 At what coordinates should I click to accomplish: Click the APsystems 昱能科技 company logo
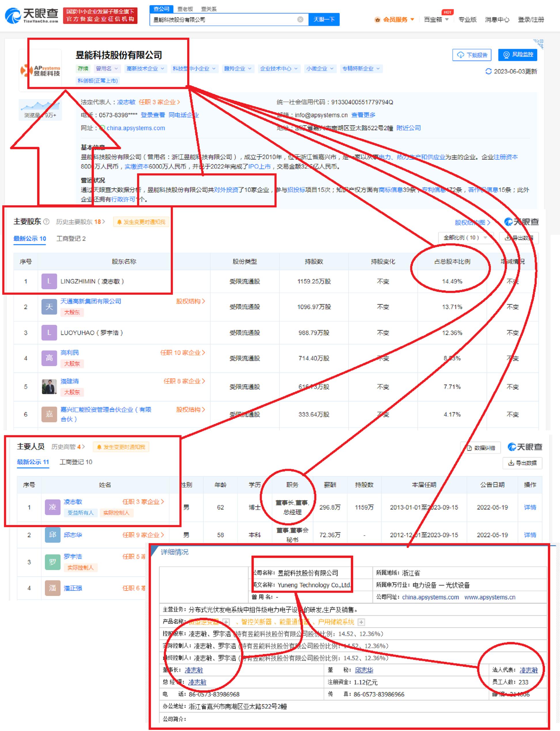pos(41,71)
